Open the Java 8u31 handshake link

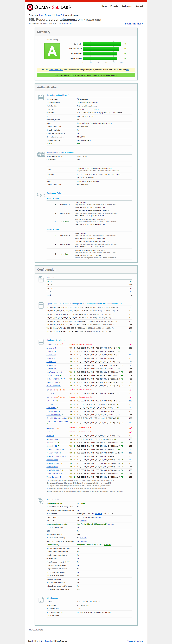50,436
